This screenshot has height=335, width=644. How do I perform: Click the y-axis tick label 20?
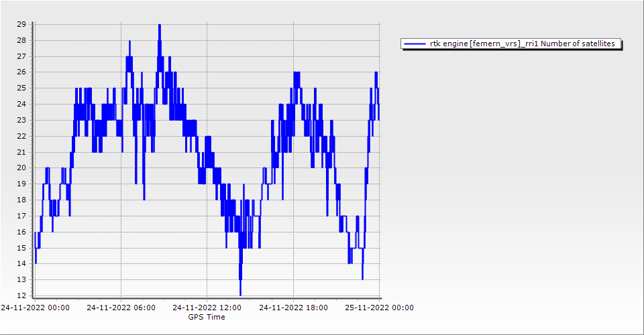pos(21,167)
